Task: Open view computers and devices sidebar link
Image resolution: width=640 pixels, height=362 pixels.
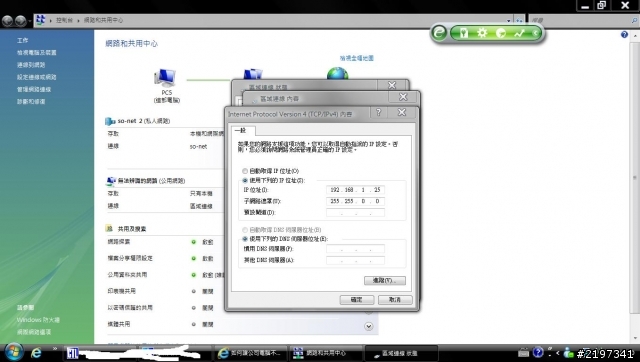Action: click(37, 53)
